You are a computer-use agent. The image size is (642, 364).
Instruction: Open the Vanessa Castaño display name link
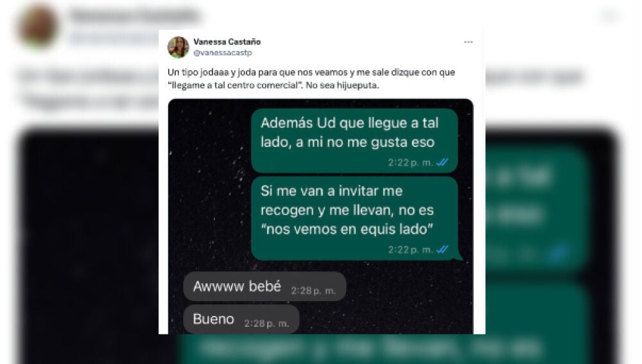[227, 42]
